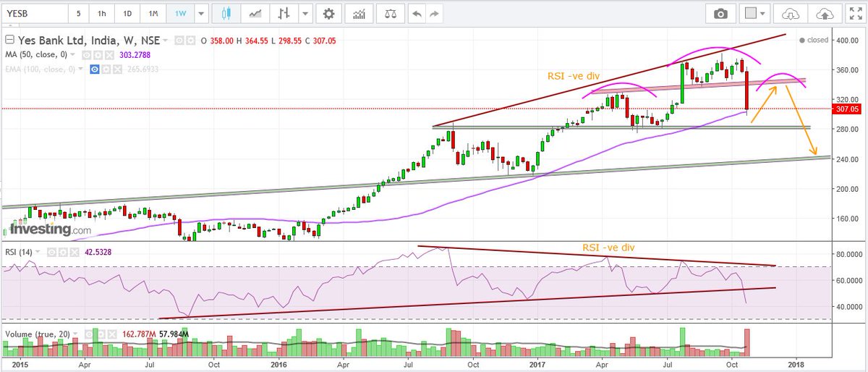This screenshot has width=868, height=372.
Task: Toggle visibility of Volume bars
Action: coord(89,334)
